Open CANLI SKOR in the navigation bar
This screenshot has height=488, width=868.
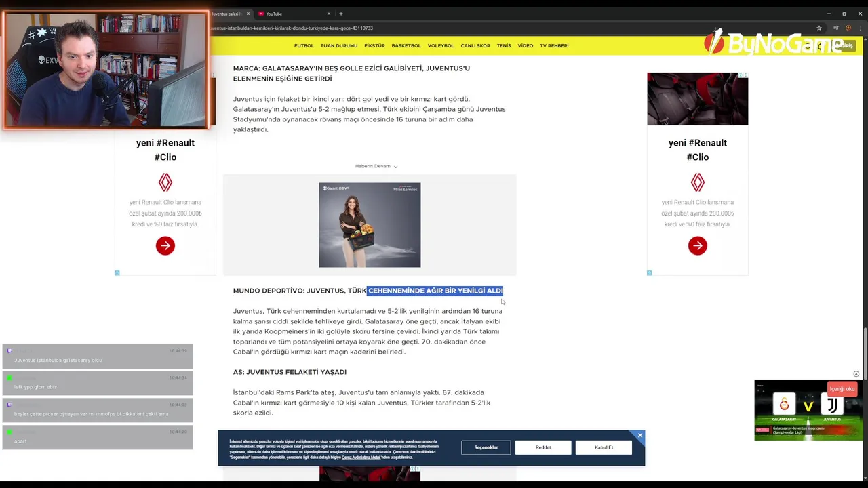475,46
